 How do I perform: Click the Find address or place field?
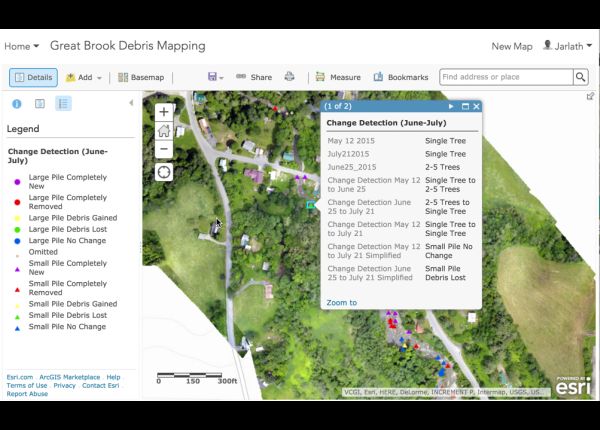click(x=506, y=77)
